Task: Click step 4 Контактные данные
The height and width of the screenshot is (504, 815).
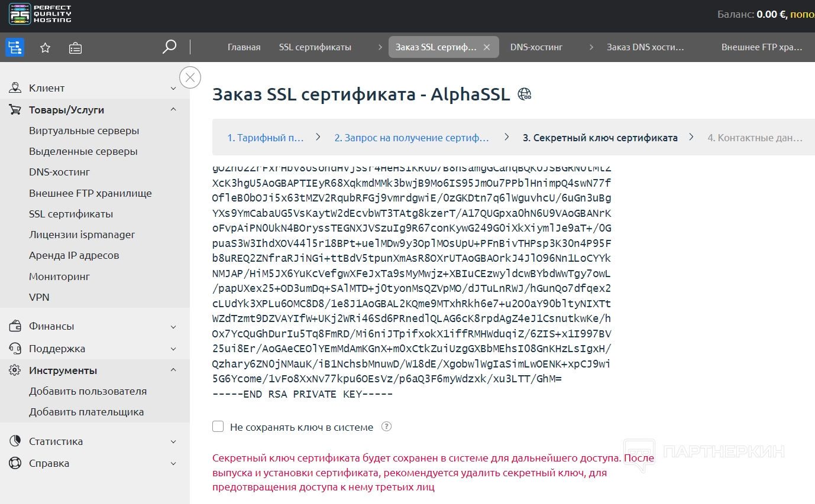Action: pos(755,138)
